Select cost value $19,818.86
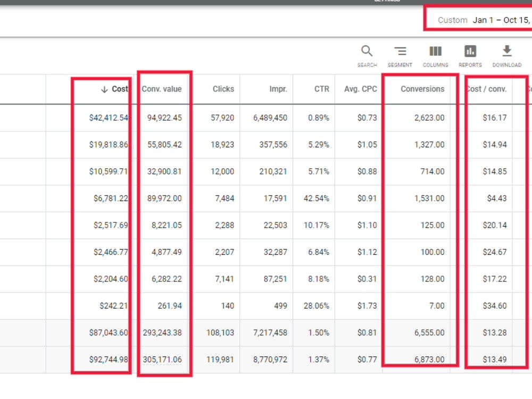The height and width of the screenshot is (399, 532). pyautogui.click(x=109, y=145)
